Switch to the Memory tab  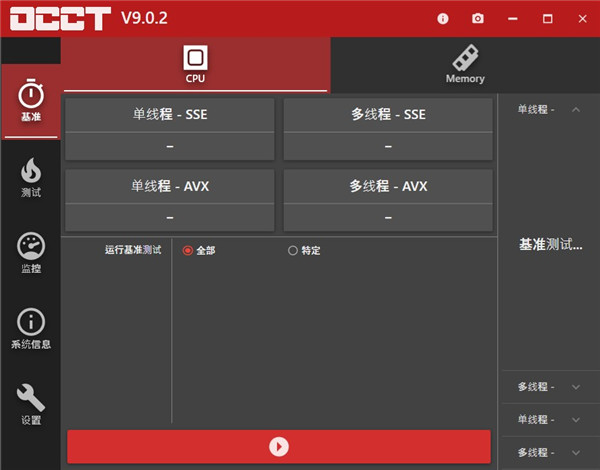point(465,64)
